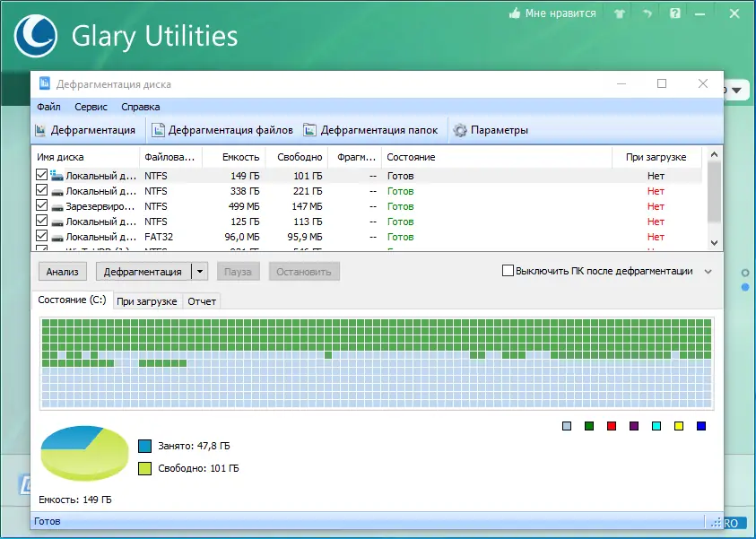Open Parameters via the gear icon

coord(460,130)
